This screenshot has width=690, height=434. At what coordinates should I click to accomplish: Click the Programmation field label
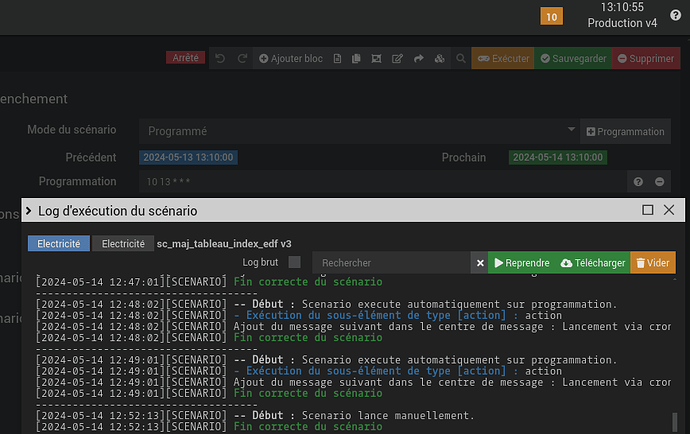point(77,181)
